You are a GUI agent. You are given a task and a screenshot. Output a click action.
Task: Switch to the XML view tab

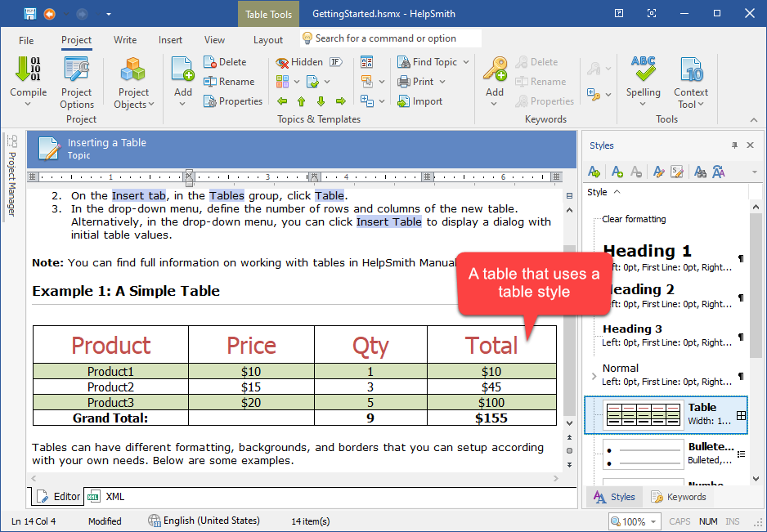click(106, 497)
